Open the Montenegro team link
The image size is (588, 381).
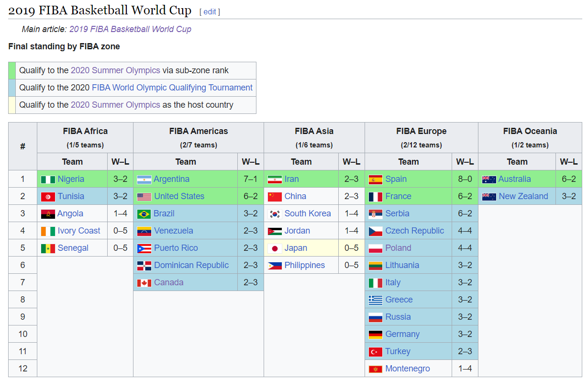tap(408, 369)
